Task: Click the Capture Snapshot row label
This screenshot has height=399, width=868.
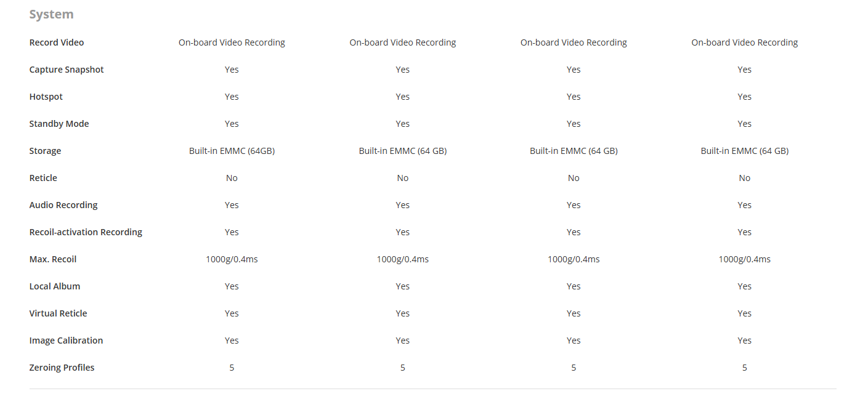Action: coord(67,70)
